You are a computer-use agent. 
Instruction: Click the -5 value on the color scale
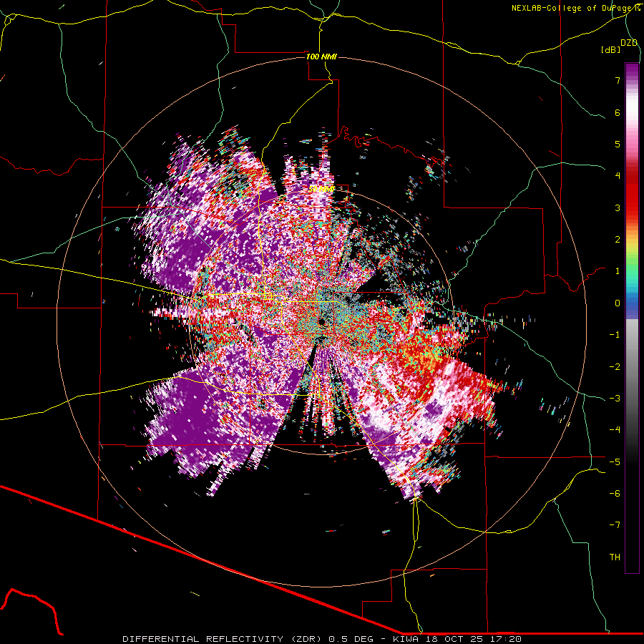615,462
